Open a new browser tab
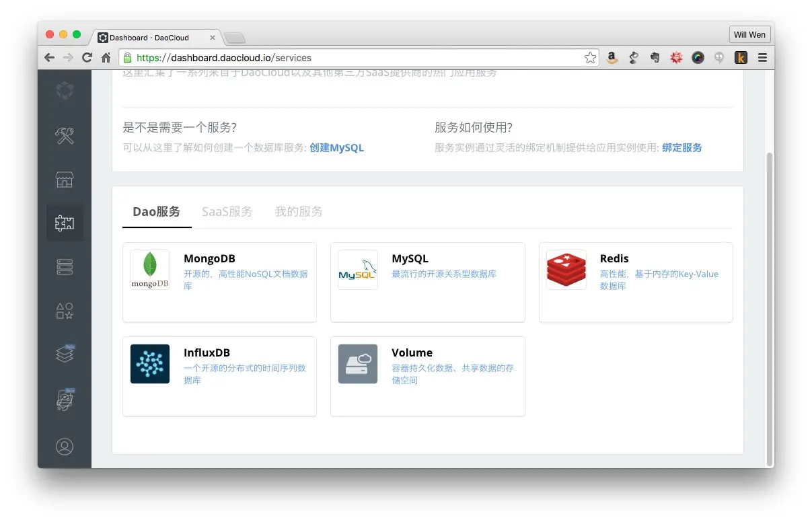The height and width of the screenshot is (522, 812). pyautogui.click(x=235, y=38)
